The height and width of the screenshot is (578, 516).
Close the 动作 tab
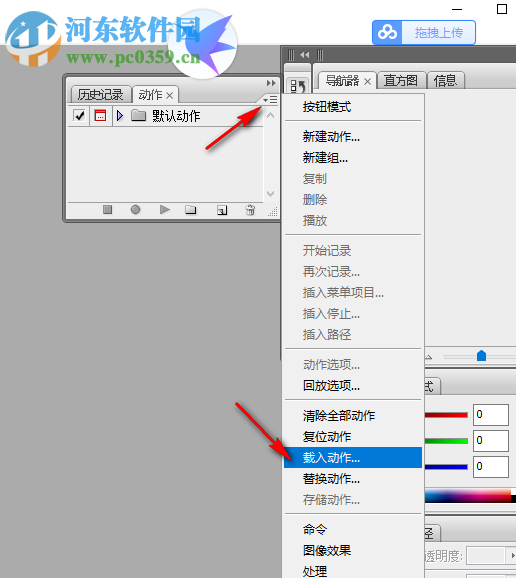[x=170, y=95]
